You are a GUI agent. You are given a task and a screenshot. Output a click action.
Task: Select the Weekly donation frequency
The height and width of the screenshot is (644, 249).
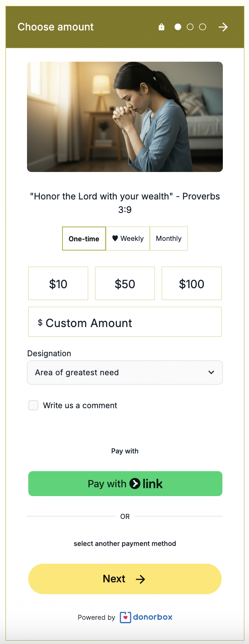click(128, 238)
